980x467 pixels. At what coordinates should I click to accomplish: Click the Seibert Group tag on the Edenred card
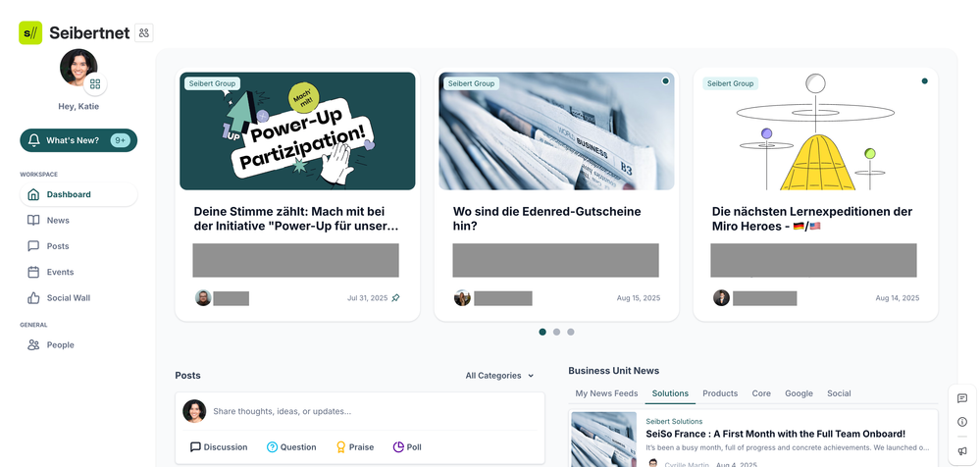(x=471, y=83)
